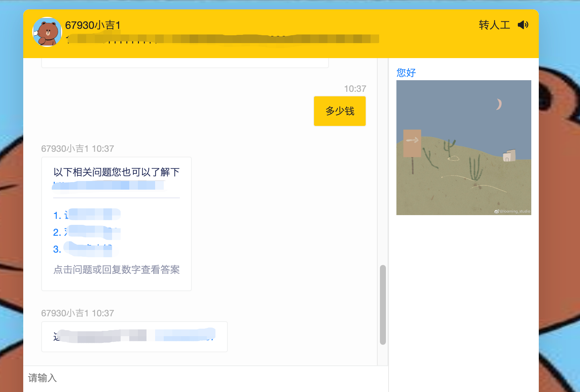580x392 pixels.
Task: Click the blurred last reply message bubble
Action: click(x=135, y=337)
